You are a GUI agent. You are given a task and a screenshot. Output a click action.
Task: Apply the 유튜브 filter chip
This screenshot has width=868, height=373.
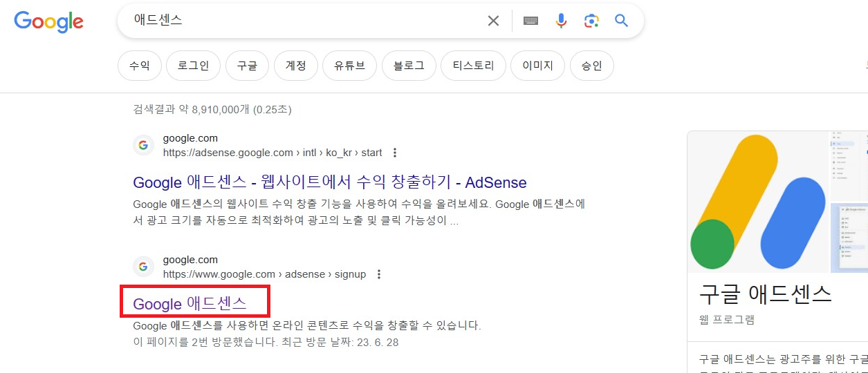pyautogui.click(x=349, y=66)
